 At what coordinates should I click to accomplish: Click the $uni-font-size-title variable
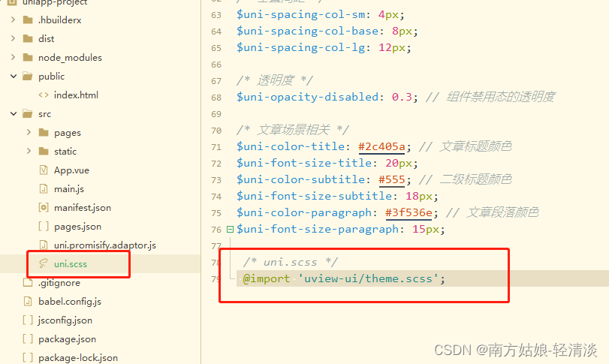(304, 163)
